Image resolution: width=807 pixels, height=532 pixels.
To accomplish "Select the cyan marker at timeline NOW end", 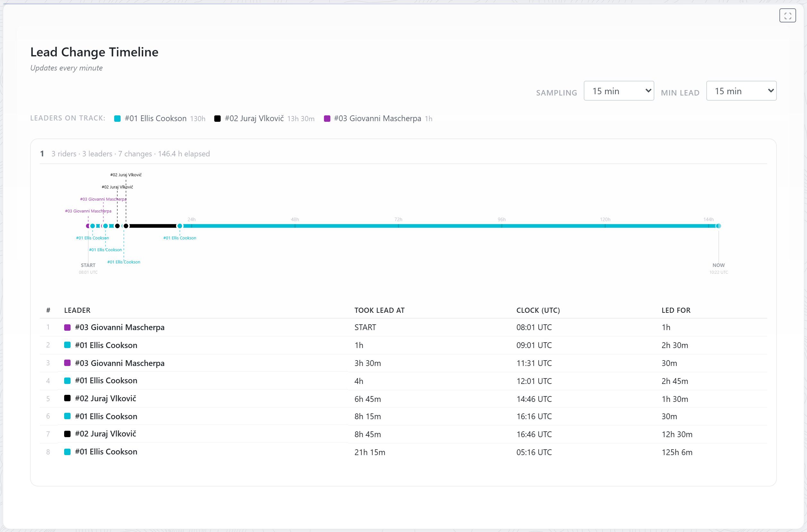I will [718, 226].
